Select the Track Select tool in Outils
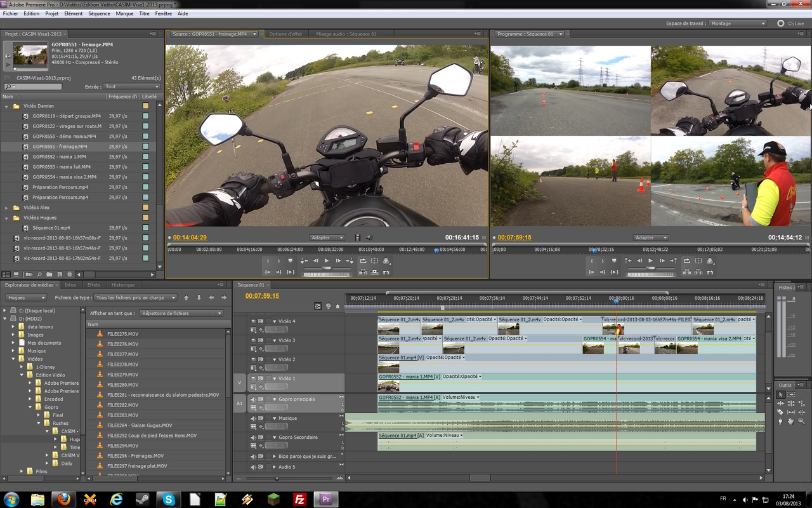 point(791,394)
